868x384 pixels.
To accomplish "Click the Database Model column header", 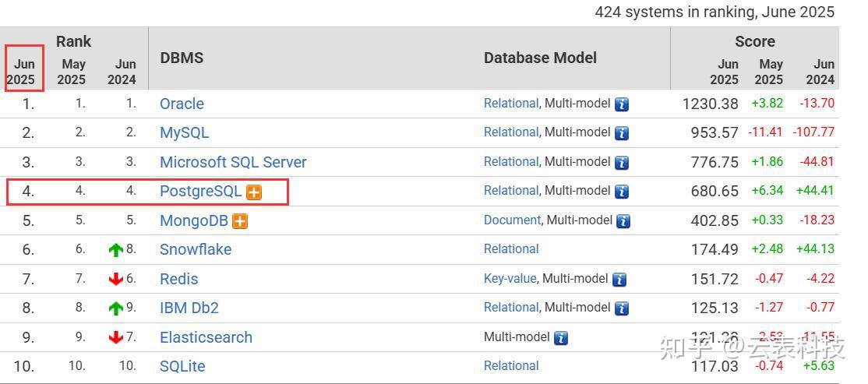I will coord(540,58).
